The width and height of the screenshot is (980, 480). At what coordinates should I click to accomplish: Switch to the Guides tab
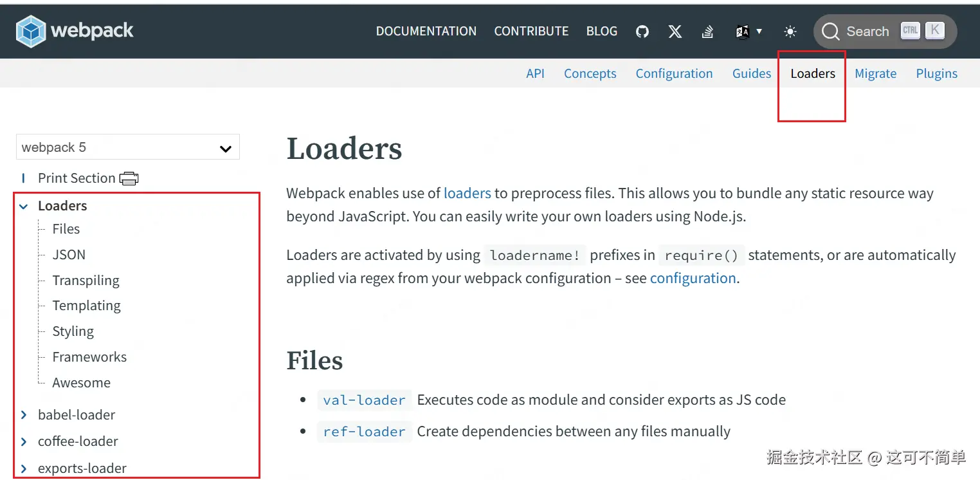coord(752,73)
